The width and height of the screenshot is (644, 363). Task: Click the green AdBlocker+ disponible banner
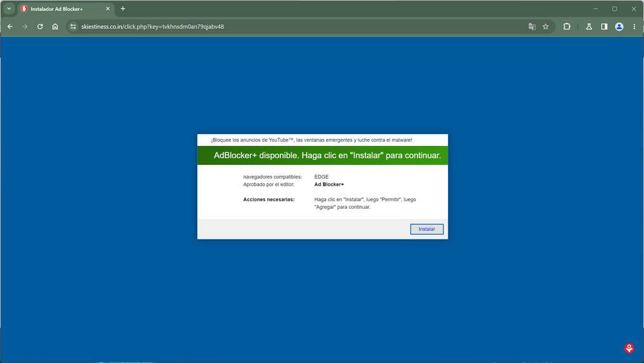point(322,155)
